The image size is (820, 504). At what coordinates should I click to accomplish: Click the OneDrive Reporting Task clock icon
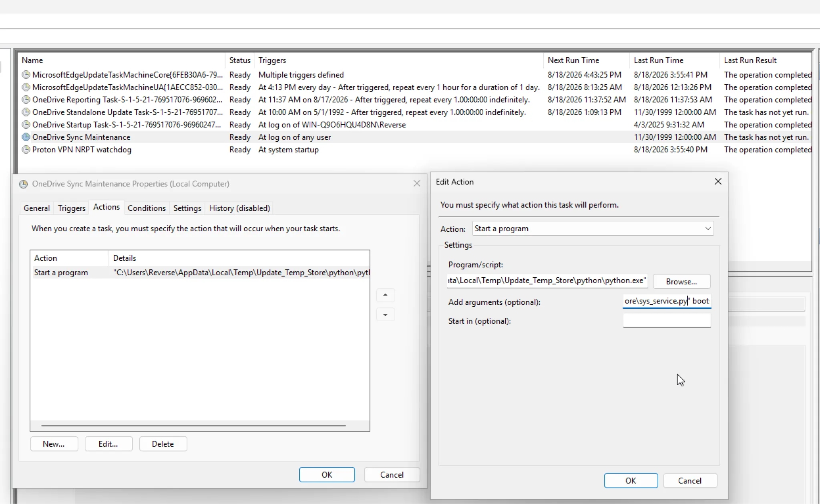[26, 99]
